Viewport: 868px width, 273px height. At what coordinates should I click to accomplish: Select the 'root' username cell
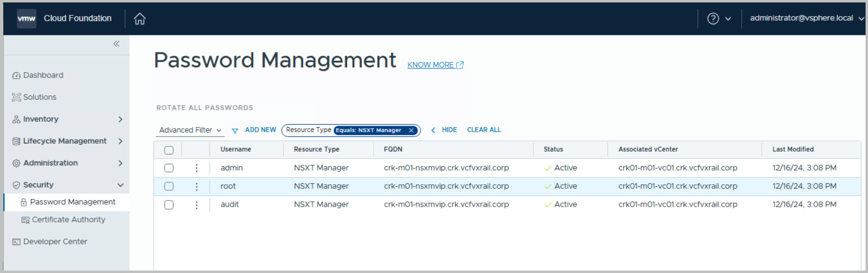coord(228,186)
